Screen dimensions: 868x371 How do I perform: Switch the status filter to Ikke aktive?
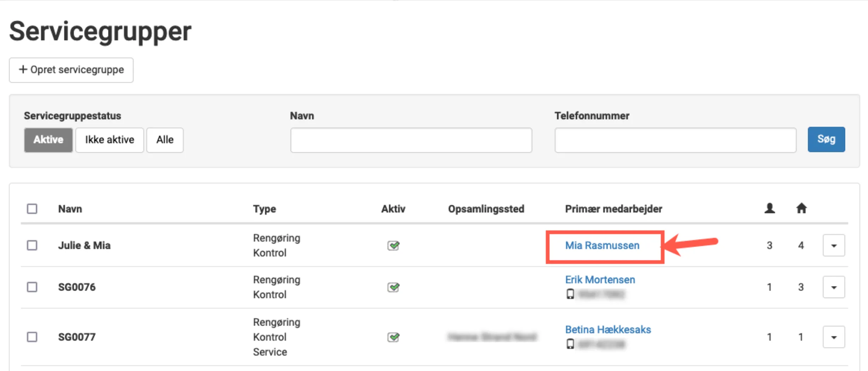point(109,140)
